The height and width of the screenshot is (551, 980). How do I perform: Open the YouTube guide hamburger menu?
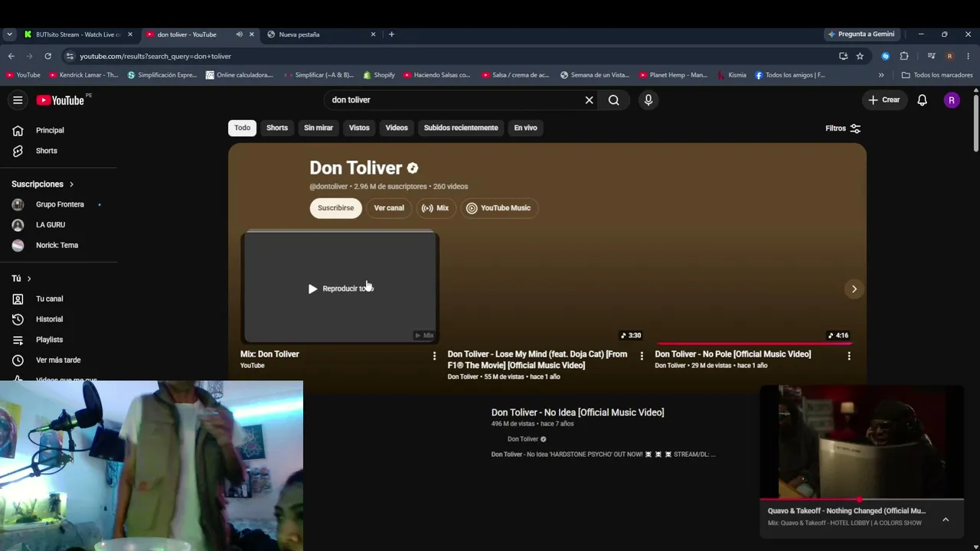click(x=18, y=100)
